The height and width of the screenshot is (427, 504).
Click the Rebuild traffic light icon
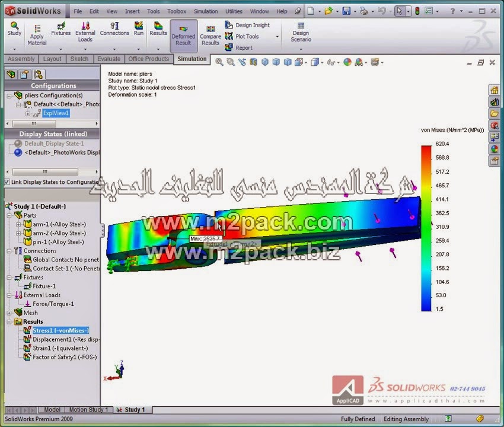pyautogui.click(x=417, y=11)
